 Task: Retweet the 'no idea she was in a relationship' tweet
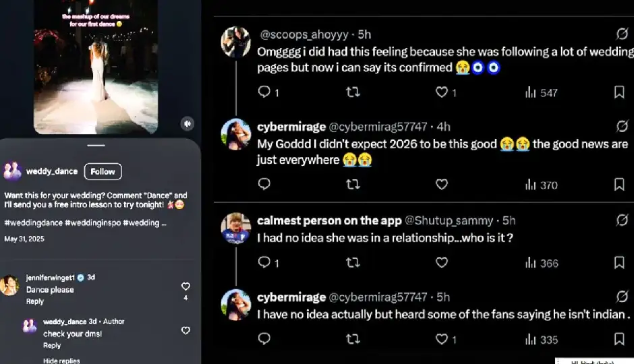pyautogui.click(x=353, y=262)
